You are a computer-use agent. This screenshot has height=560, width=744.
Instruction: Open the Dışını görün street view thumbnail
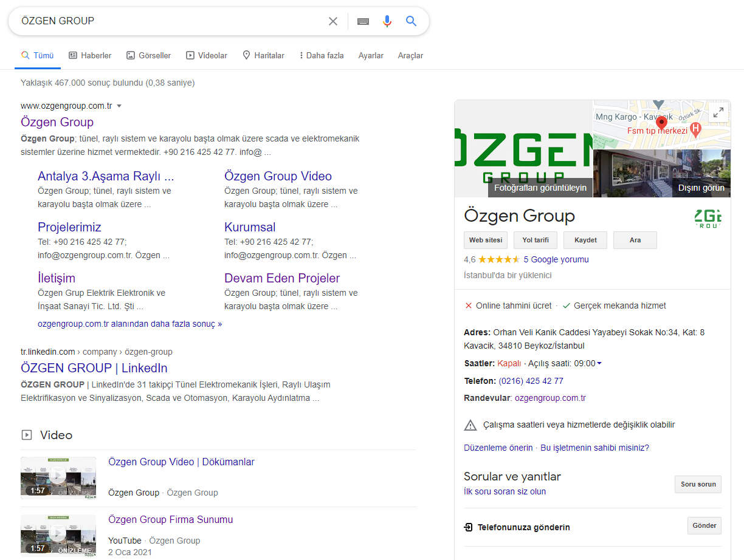pyautogui.click(x=662, y=174)
